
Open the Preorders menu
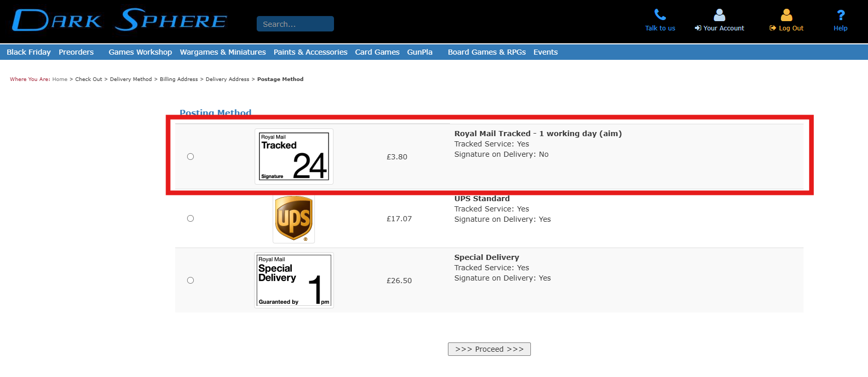[x=76, y=52]
